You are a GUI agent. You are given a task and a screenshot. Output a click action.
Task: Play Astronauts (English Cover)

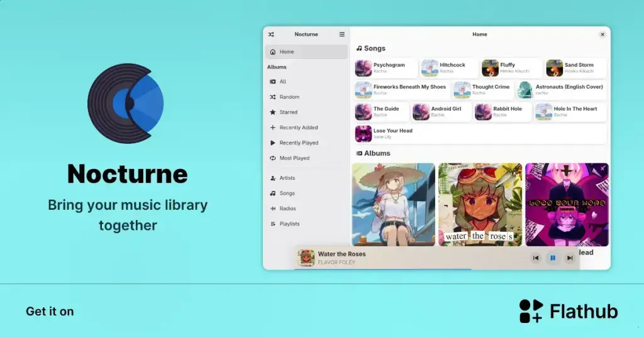[x=562, y=90]
